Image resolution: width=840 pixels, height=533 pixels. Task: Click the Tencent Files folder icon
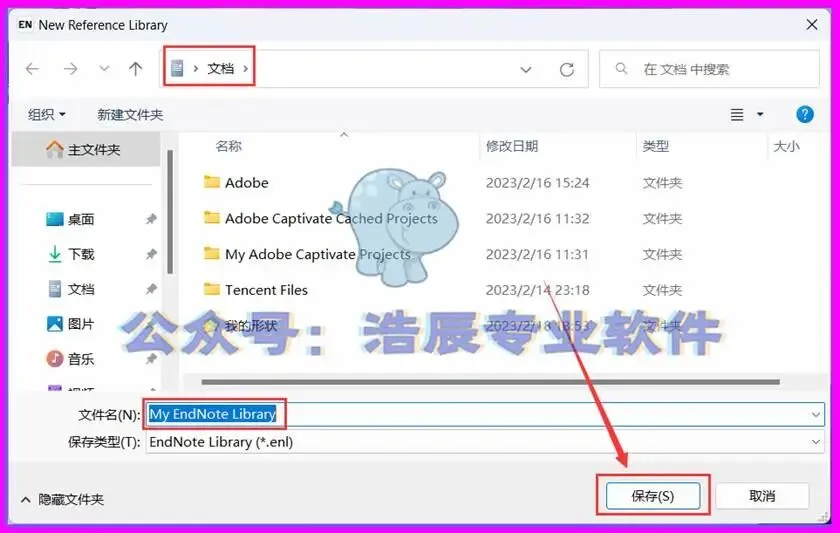coord(212,289)
